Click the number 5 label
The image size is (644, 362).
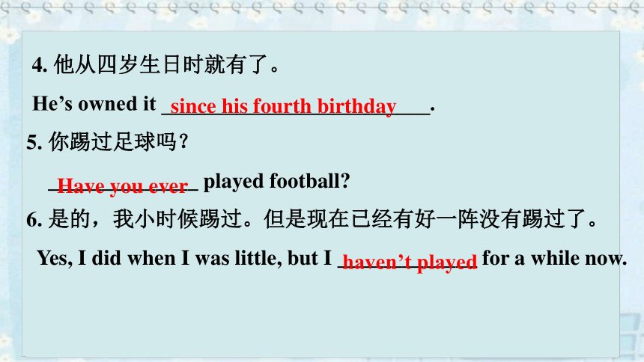(x=34, y=143)
